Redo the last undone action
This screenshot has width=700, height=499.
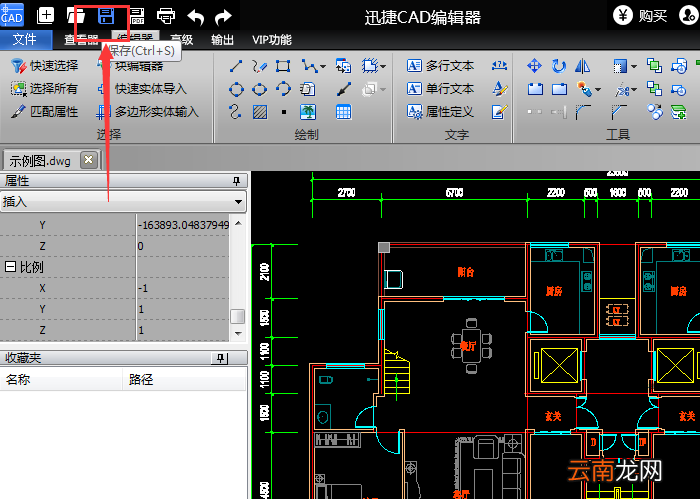tap(223, 17)
